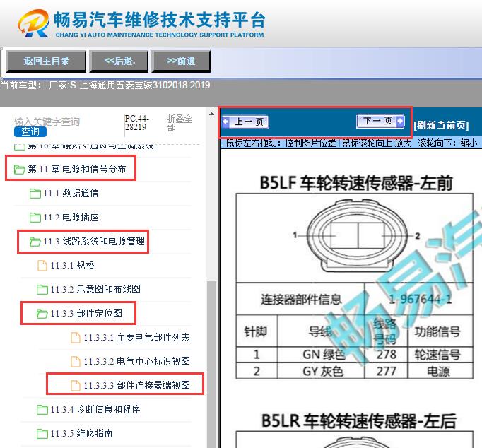Open the 上一页 previous page button

(245, 122)
